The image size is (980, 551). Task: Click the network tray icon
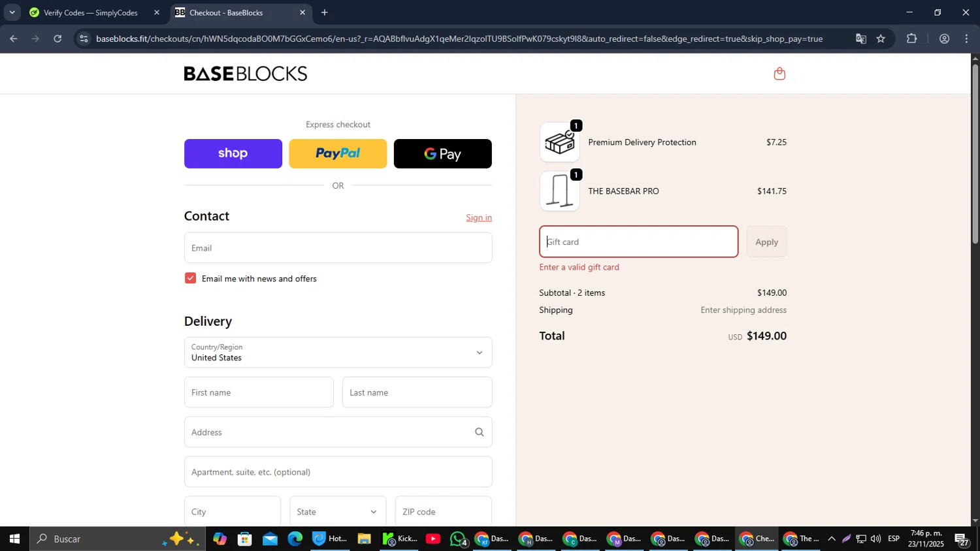coord(861,539)
